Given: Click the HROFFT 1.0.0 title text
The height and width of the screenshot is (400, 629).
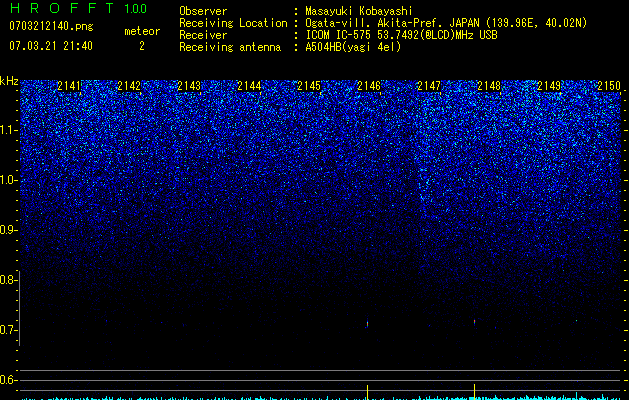Looking at the screenshot, I should pos(78,8).
